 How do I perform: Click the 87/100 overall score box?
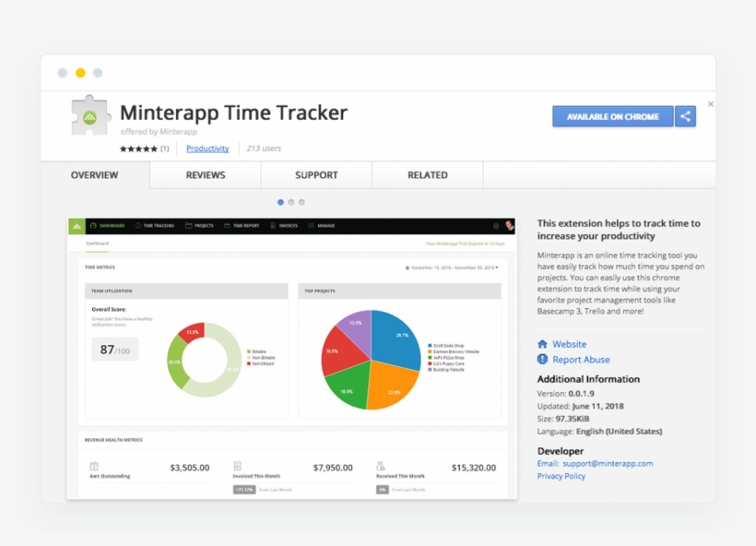114,350
